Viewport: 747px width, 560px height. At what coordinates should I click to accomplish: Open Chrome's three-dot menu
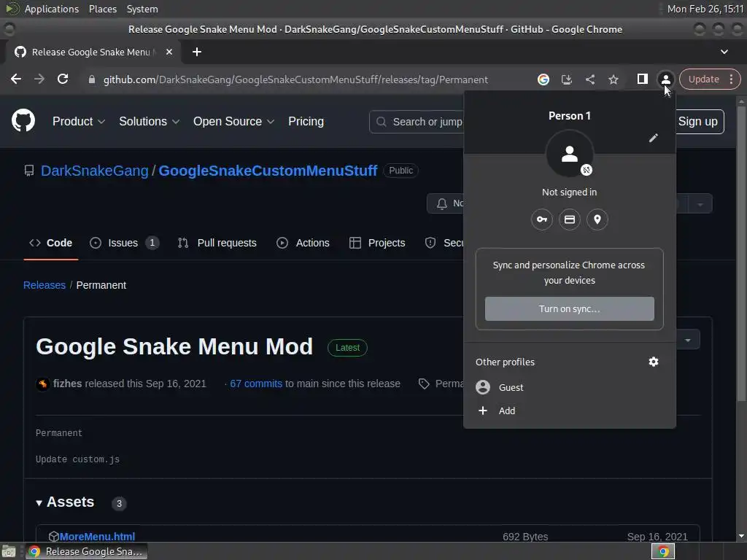(731, 79)
